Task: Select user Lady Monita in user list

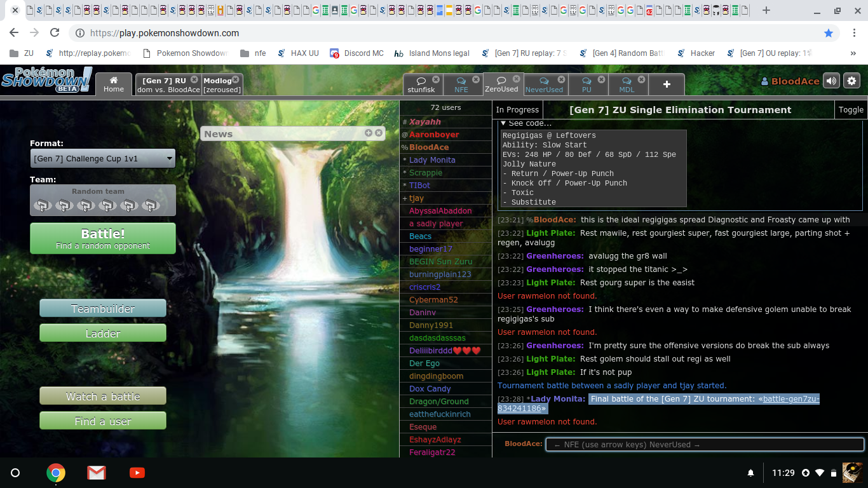Action: [x=445, y=160]
